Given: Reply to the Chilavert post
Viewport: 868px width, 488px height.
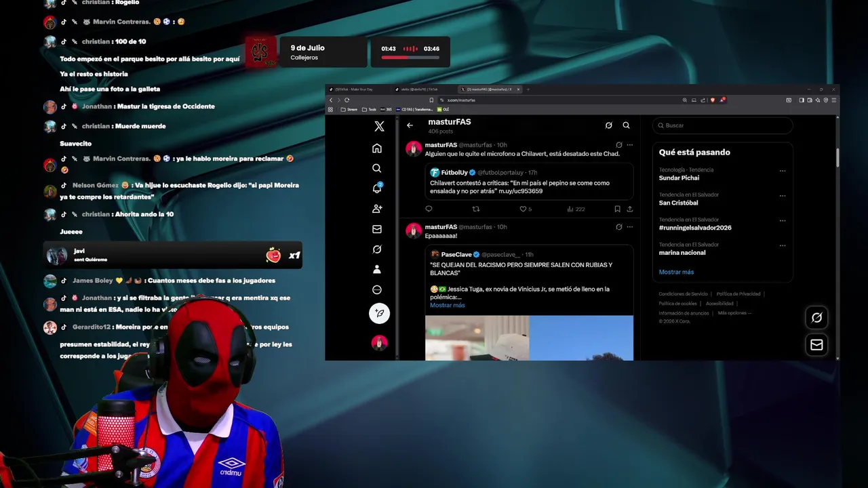Looking at the screenshot, I should pyautogui.click(x=429, y=209).
